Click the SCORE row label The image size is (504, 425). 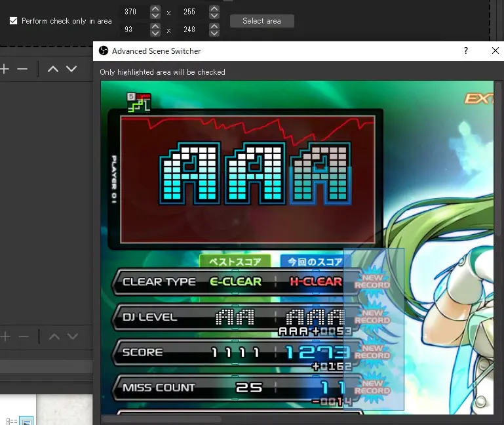coord(142,352)
